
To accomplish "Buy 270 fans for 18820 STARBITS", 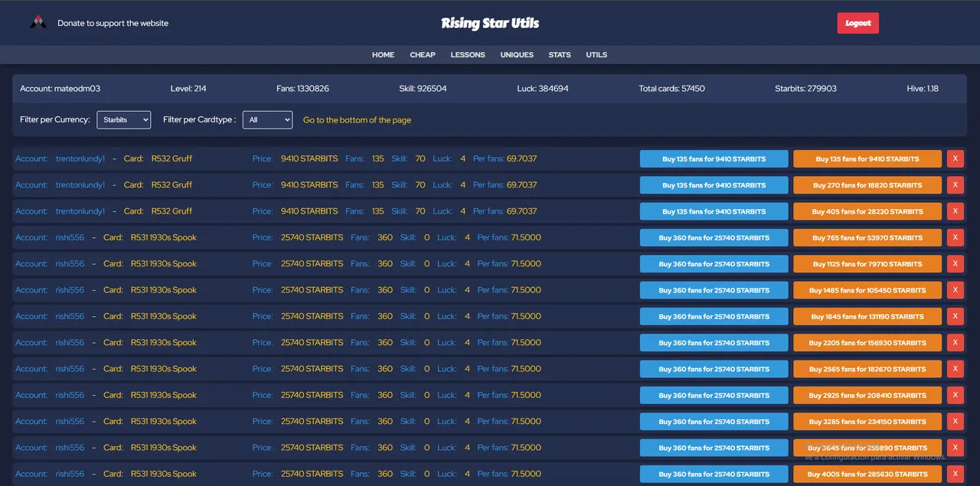I will point(867,184).
